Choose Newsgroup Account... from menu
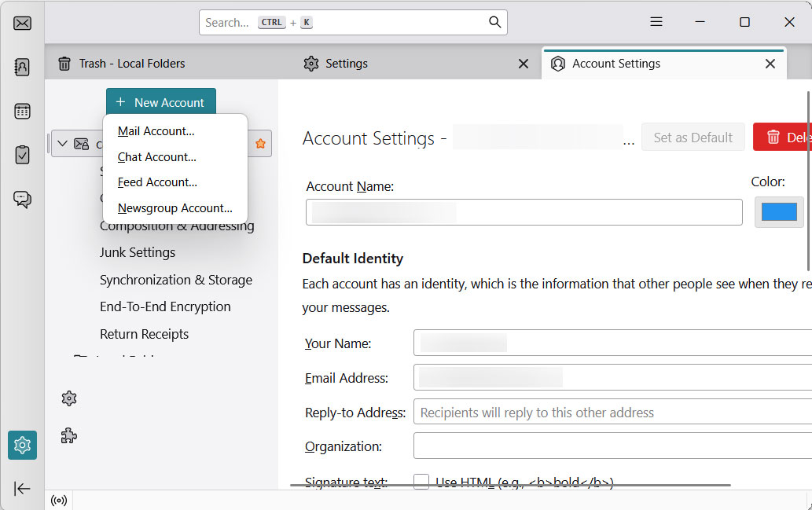812x510 pixels. coord(175,208)
